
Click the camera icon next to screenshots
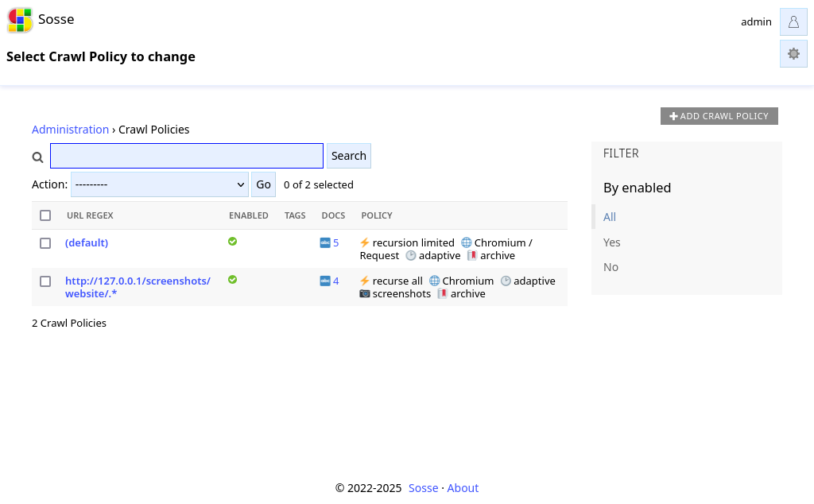point(365,294)
